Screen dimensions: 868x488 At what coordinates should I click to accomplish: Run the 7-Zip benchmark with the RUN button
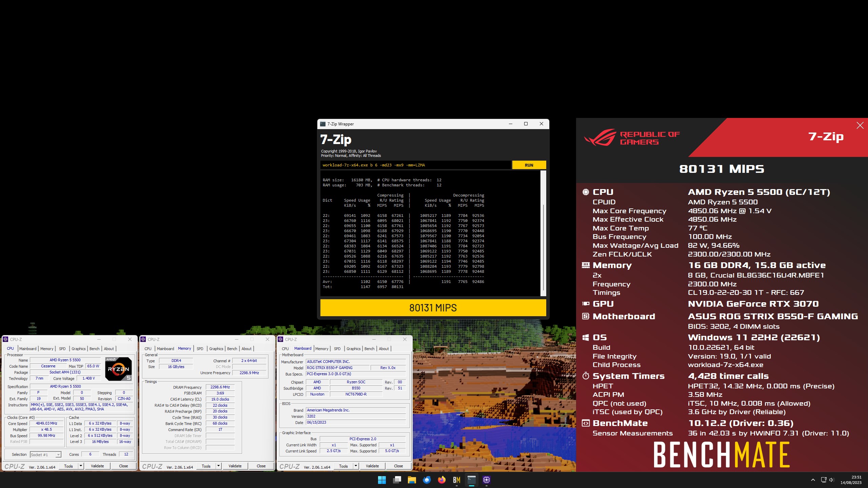529,165
